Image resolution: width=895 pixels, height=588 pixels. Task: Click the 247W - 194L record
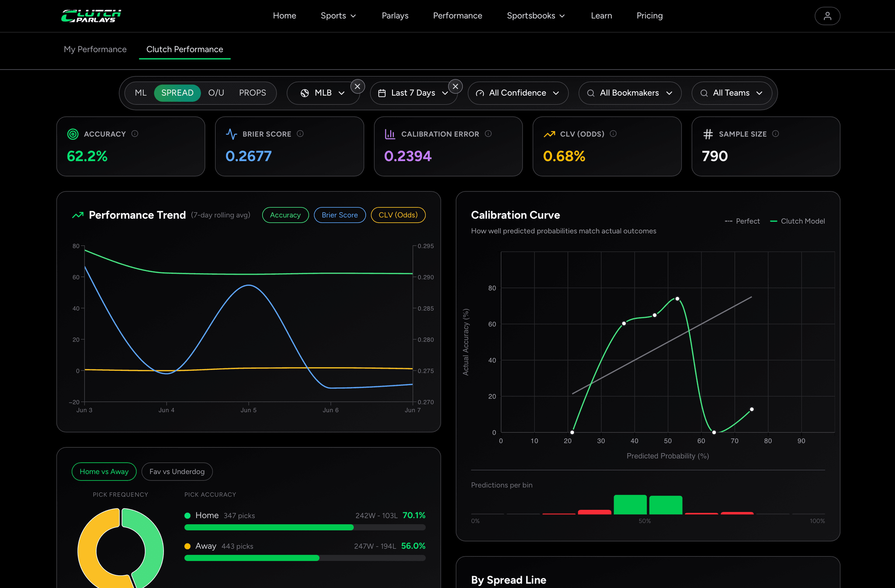click(375, 546)
